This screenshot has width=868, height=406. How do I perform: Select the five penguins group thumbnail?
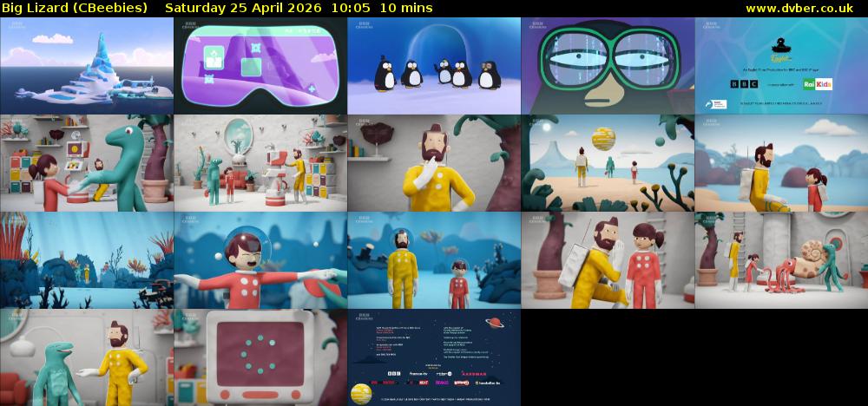click(434, 65)
